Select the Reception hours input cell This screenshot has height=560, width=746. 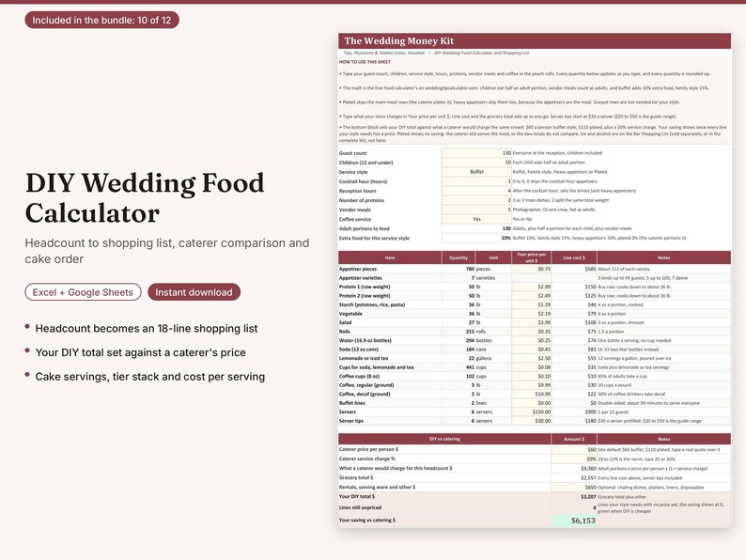pyautogui.click(x=476, y=191)
